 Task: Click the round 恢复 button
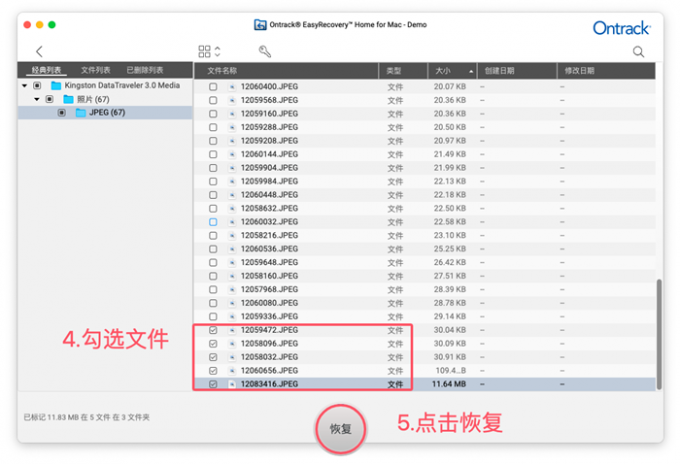tap(340, 429)
